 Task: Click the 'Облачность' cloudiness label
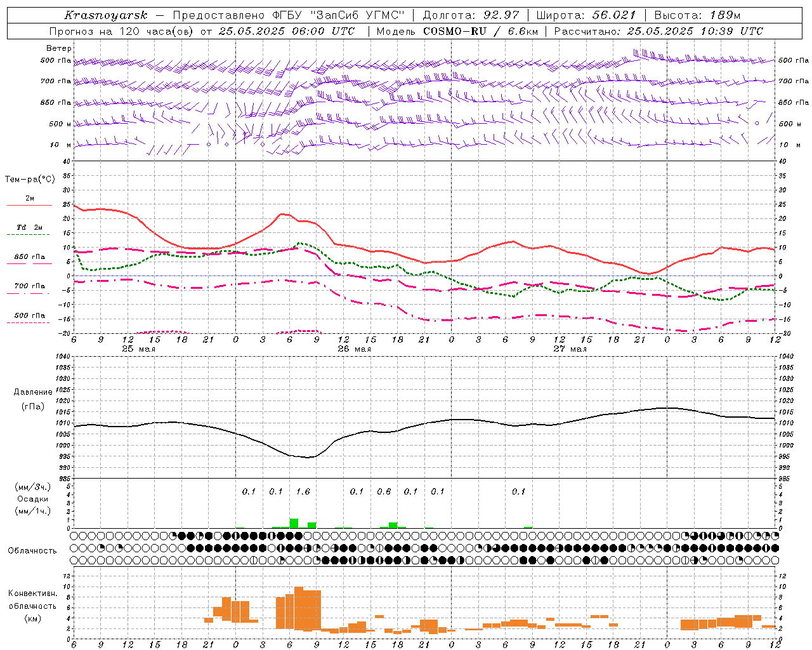tap(32, 551)
